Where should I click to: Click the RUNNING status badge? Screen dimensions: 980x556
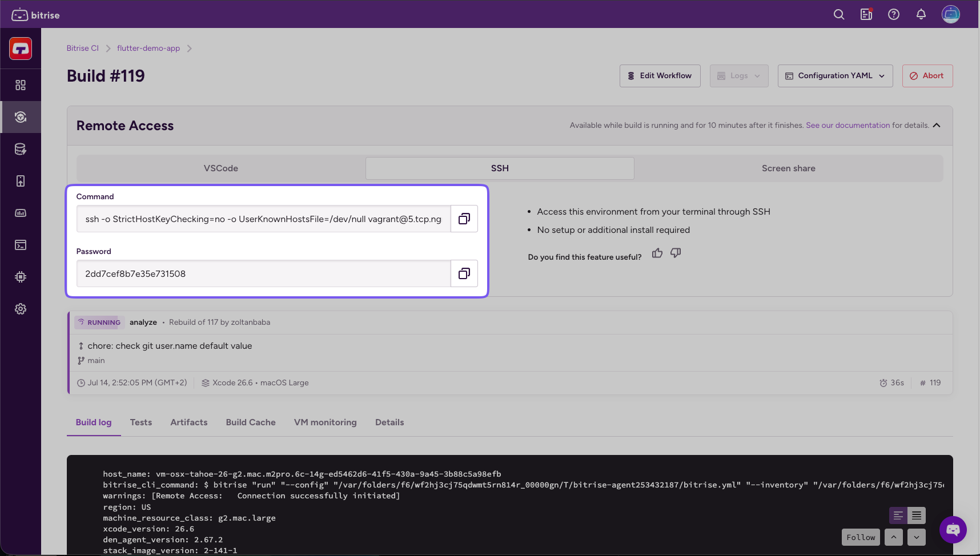pos(99,323)
